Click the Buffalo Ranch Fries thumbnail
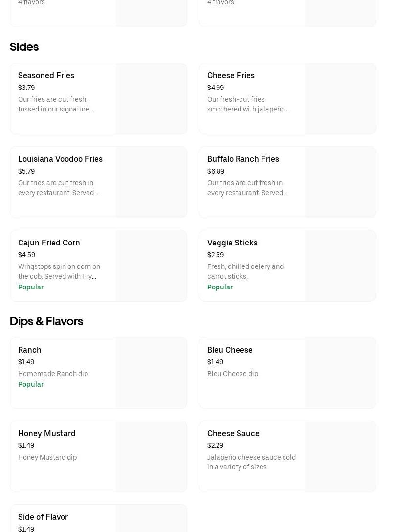This screenshot has width=393, height=532. (340, 182)
